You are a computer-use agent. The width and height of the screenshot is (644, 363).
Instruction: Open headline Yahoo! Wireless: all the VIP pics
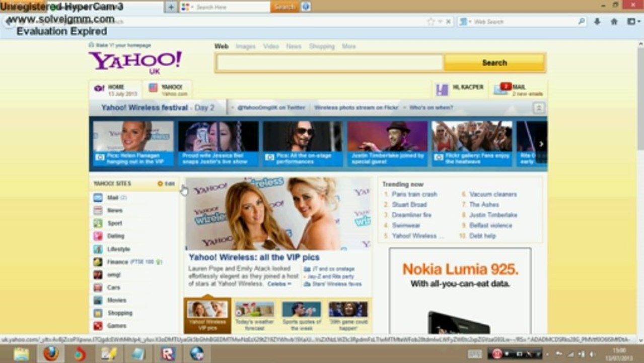254,258
